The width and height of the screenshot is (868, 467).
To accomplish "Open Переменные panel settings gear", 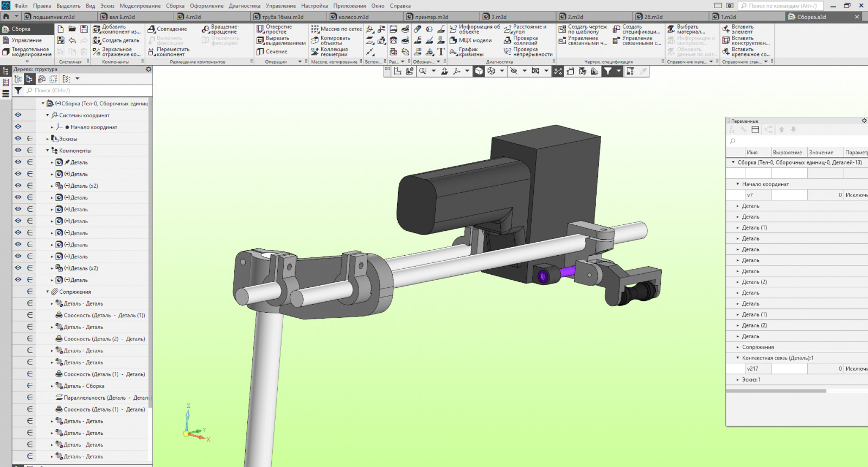I will (x=864, y=121).
